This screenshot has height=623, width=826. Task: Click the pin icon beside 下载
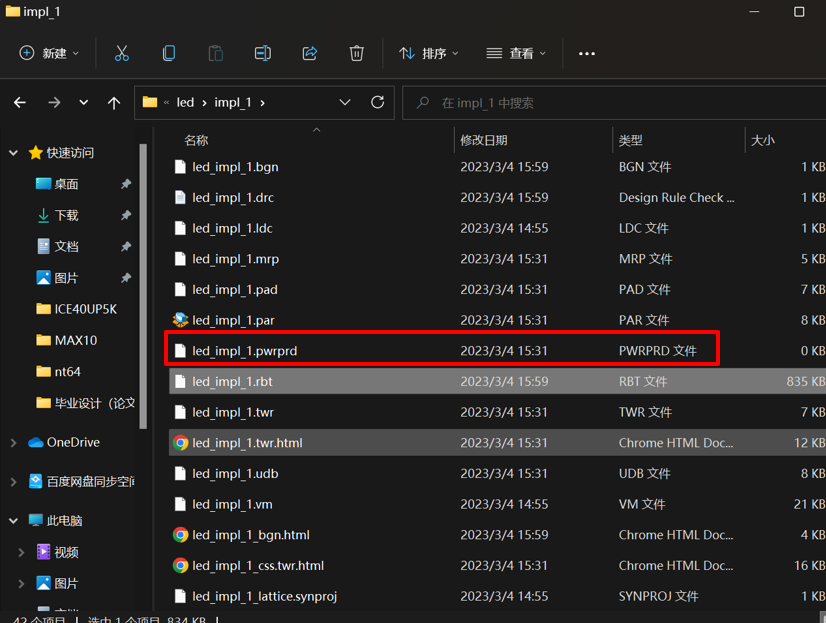pyautogui.click(x=126, y=215)
